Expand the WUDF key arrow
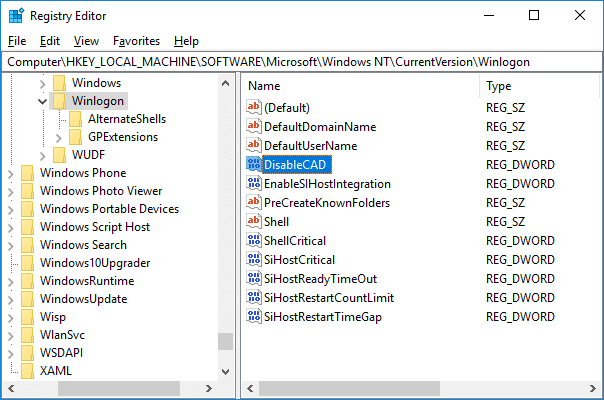 pos(42,155)
